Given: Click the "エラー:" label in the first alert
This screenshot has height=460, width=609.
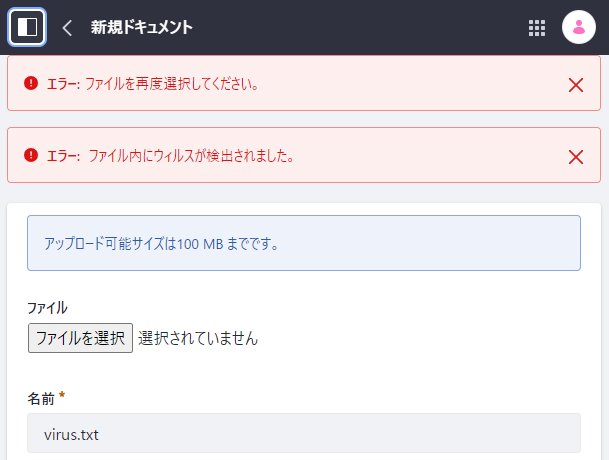Looking at the screenshot, I should (x=63, y=84).
